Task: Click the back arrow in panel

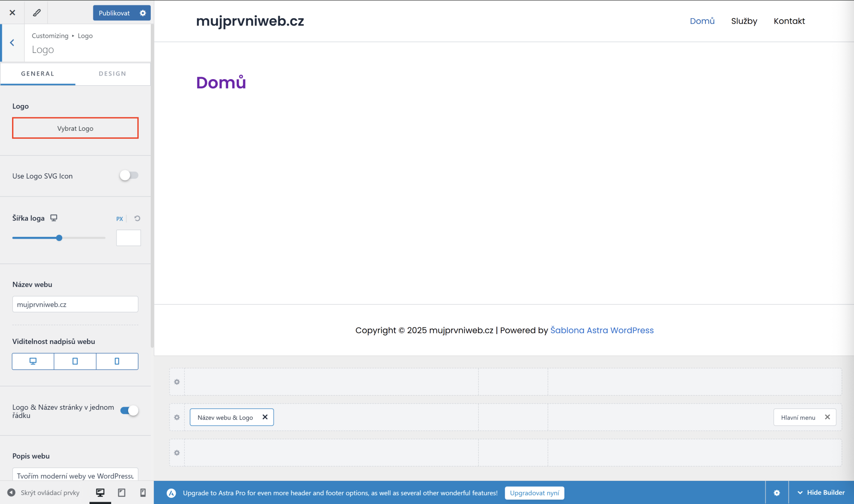Action: [x=12, y=43]
